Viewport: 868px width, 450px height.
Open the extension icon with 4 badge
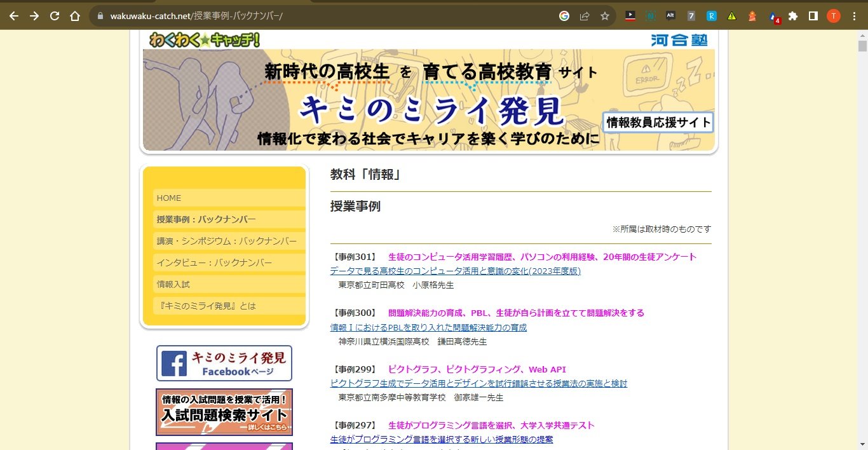(x=772, y=15)
